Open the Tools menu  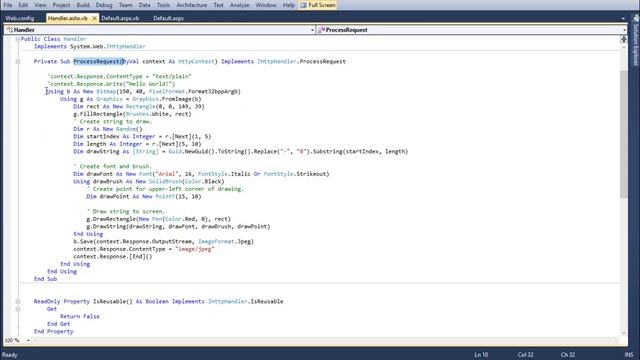(163, 5)
